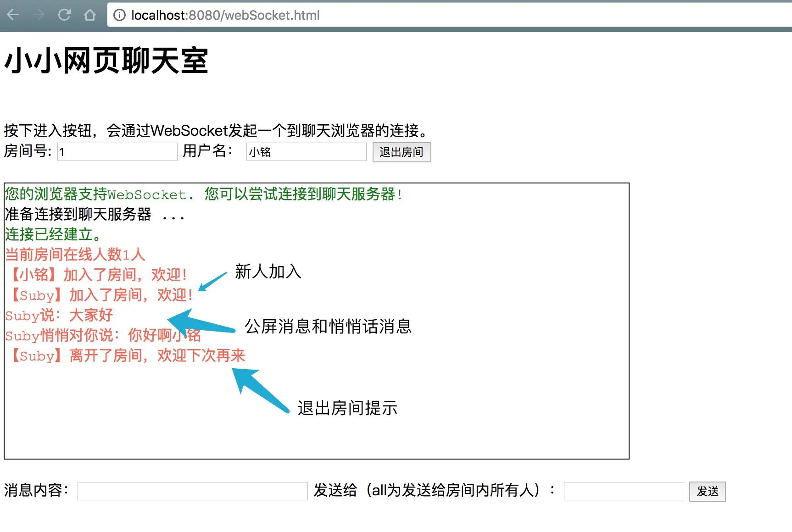The width and height of the screenshot is (792, 532).
Task: Click the browser forward arrow
Action: point(39,15)
